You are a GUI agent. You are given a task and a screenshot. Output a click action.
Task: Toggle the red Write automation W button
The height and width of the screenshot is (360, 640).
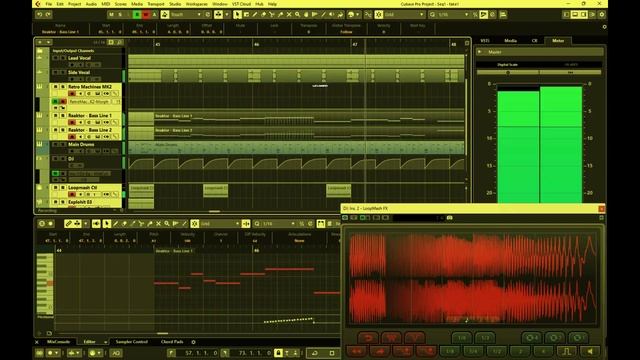[x=146, y=15]
